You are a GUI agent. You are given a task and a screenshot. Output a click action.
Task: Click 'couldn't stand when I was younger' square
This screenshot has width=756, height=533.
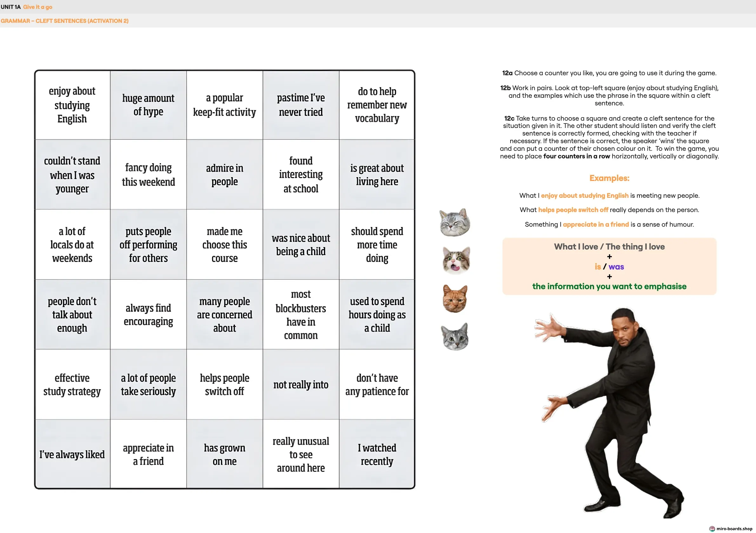click(72, 175)
